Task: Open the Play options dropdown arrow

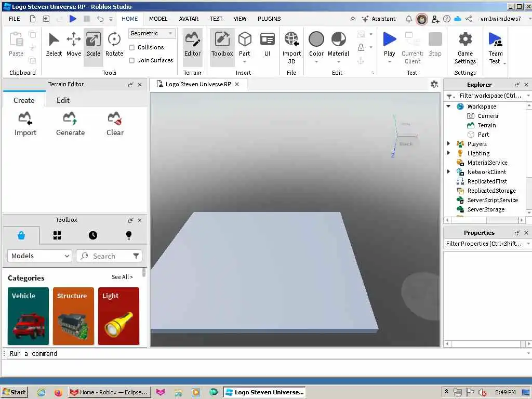Action: coord(389,62)
